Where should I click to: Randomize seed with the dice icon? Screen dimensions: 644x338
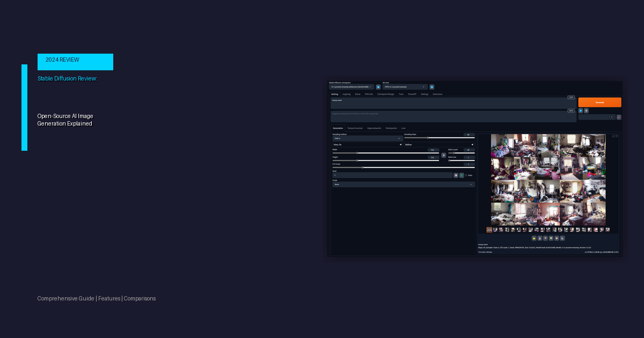(456, 175)
